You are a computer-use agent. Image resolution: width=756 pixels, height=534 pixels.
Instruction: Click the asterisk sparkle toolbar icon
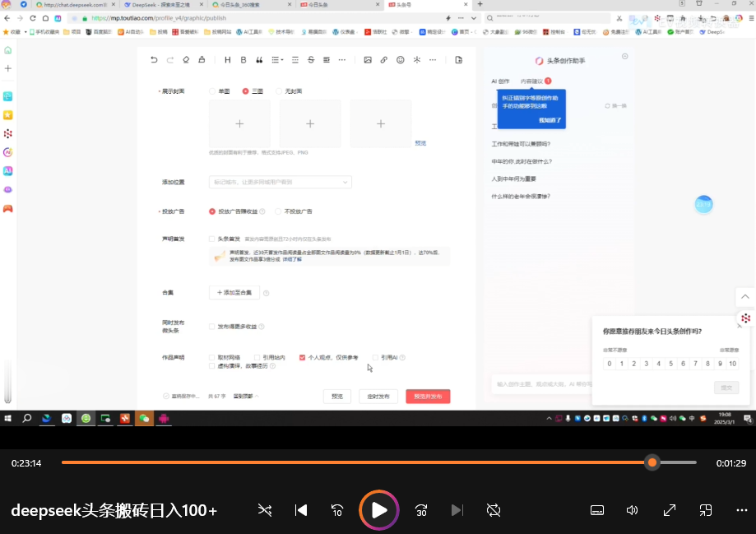point(416,60)
